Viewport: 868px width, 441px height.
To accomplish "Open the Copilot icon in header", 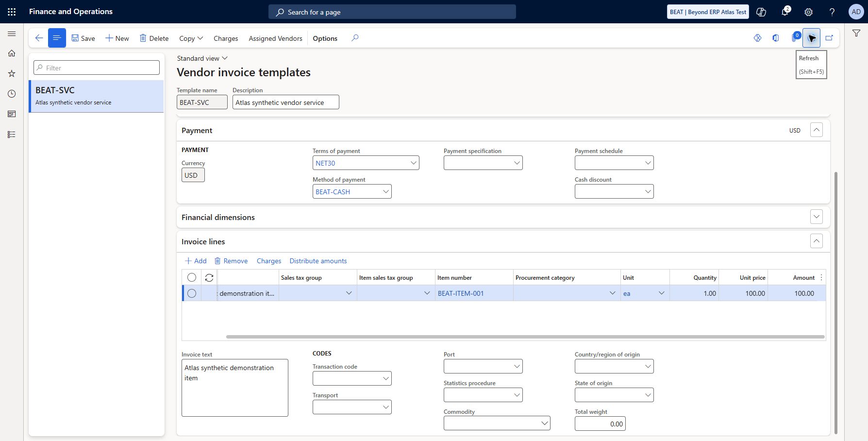I will point(761,12).
